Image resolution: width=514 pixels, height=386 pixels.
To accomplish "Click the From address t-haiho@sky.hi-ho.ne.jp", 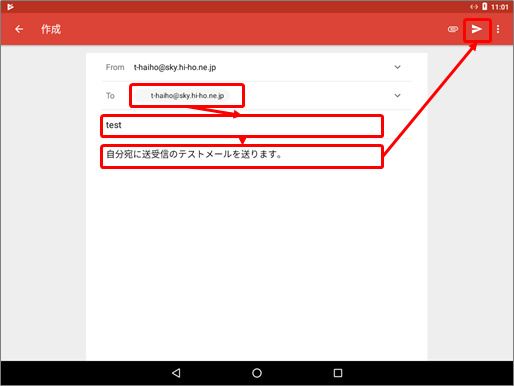I will tap(175, 67).
